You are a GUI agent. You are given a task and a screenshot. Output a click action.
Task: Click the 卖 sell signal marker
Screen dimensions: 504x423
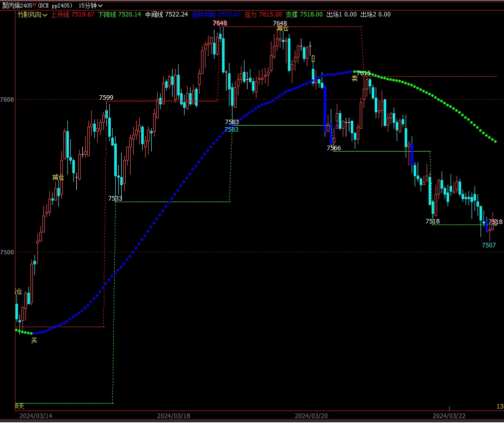tap(354, 79)
